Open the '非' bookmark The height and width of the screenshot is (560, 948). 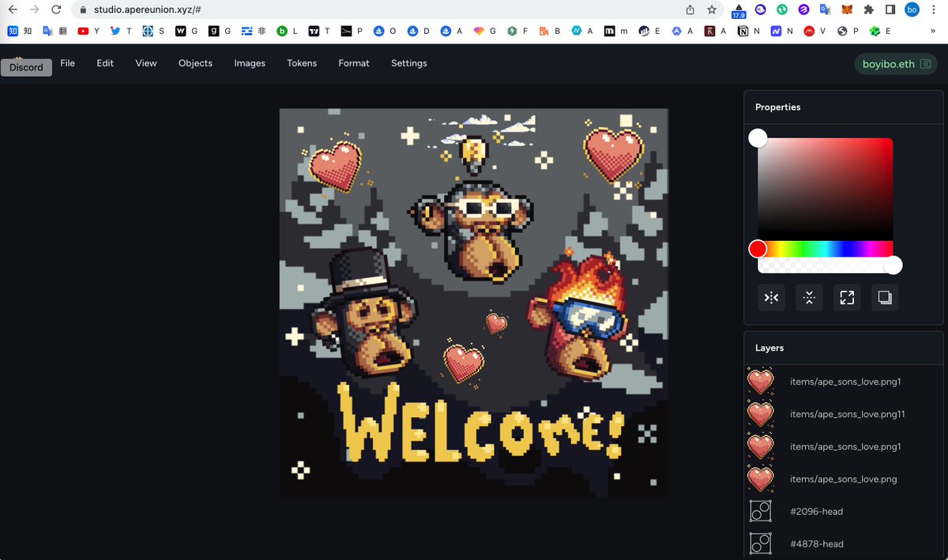pos(254,31)
